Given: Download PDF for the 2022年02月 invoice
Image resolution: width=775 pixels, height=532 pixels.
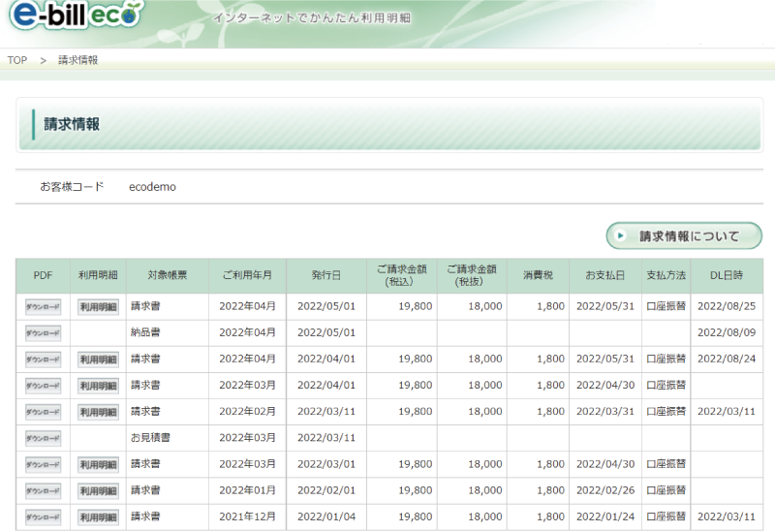Looking at the screenshot, I should pos(43,411).
